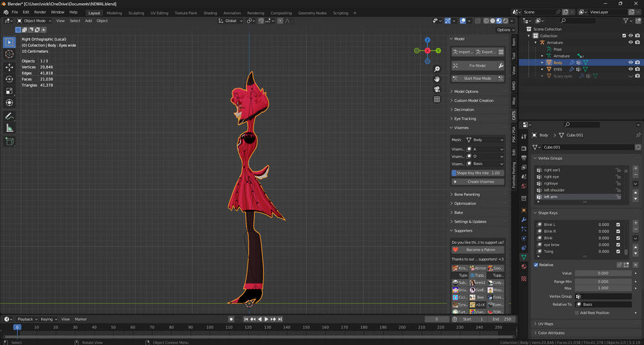Expand the Decimation panel

click(x=464, y=109)
